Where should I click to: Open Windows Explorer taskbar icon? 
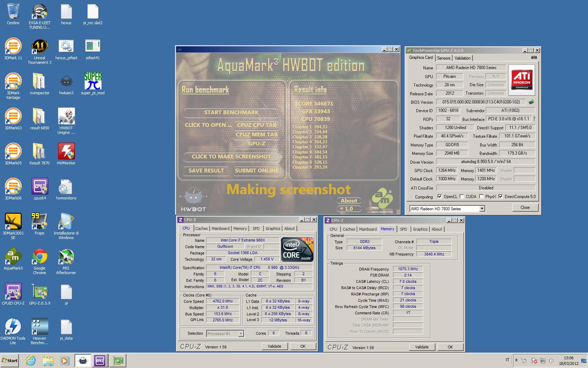(x=48, y=360)
